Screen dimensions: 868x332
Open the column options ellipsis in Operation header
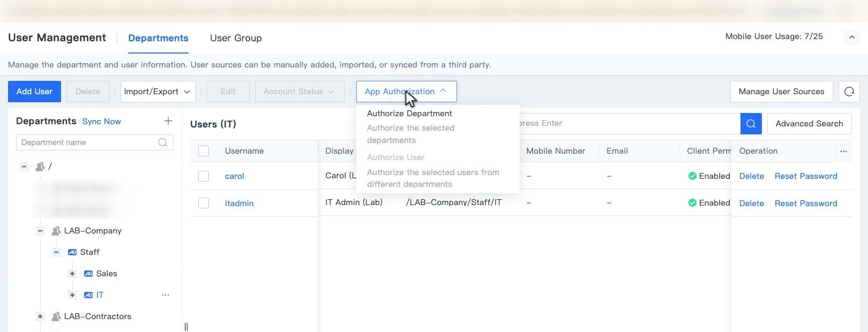843,152
